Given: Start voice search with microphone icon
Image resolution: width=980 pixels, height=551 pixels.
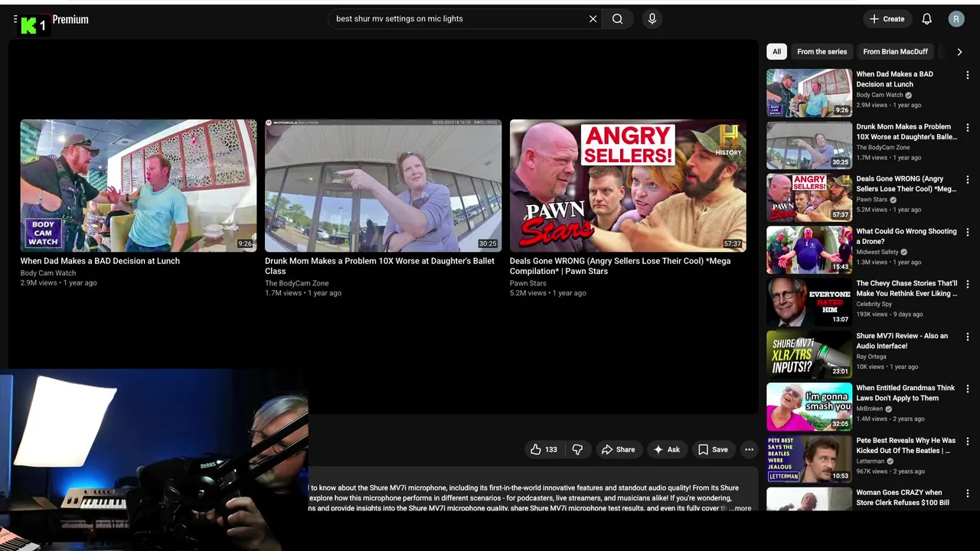Looking at the screenshot, I should click(652, 19).
